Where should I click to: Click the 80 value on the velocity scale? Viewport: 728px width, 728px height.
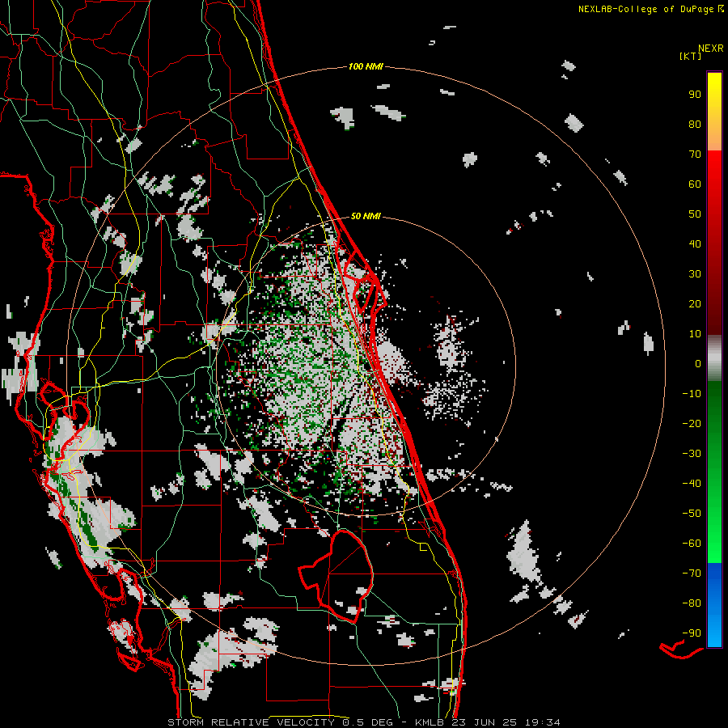(x=695, y=124)
